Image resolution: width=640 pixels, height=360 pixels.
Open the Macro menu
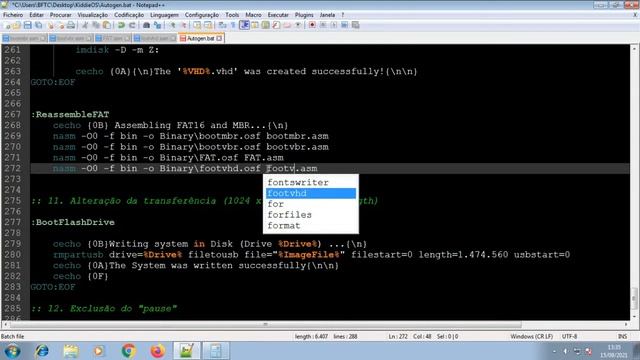click(x=253, y=15)
